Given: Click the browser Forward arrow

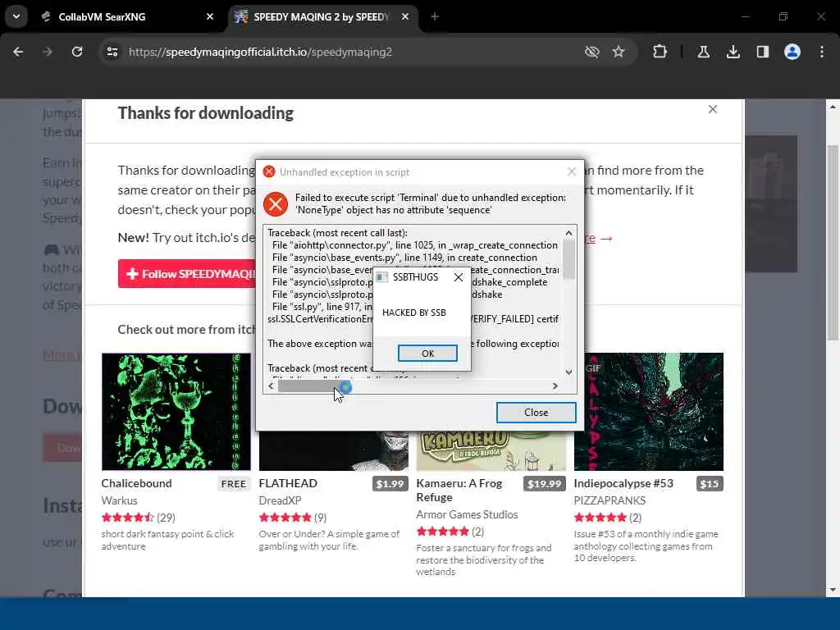Looking at the screenshot, I should (47, 52).
